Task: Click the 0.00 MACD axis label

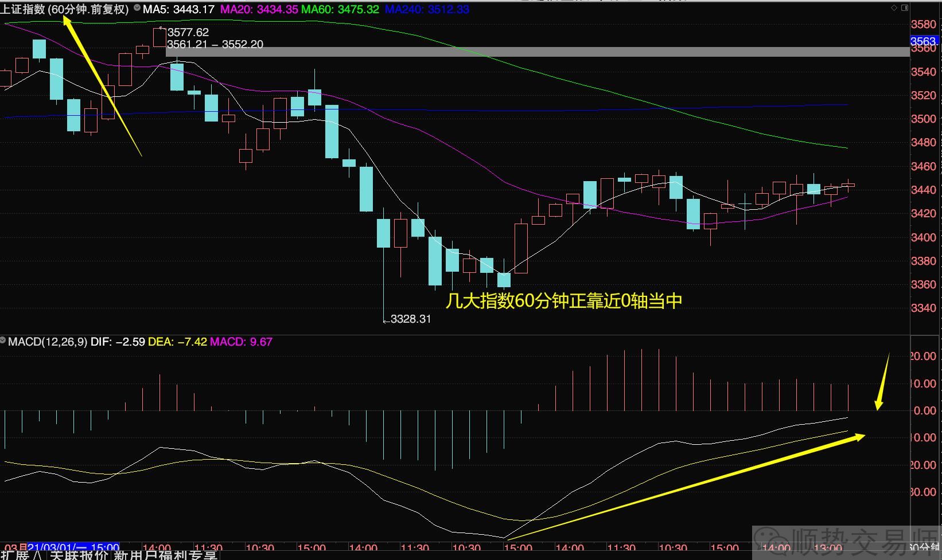Action: tap(924, 410)
